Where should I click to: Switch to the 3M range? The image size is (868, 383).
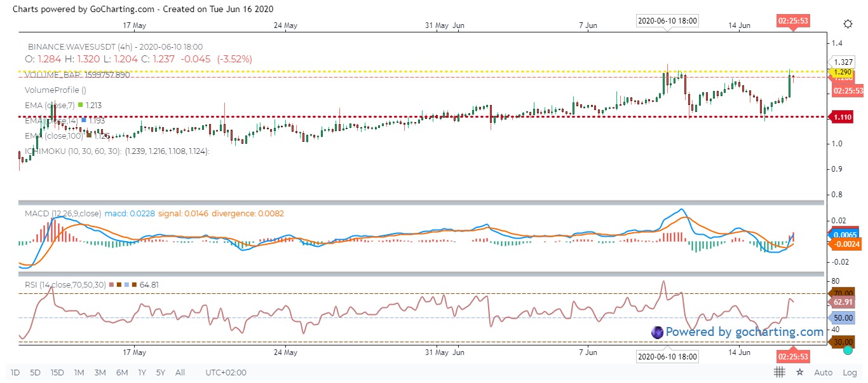pos(100,372)
